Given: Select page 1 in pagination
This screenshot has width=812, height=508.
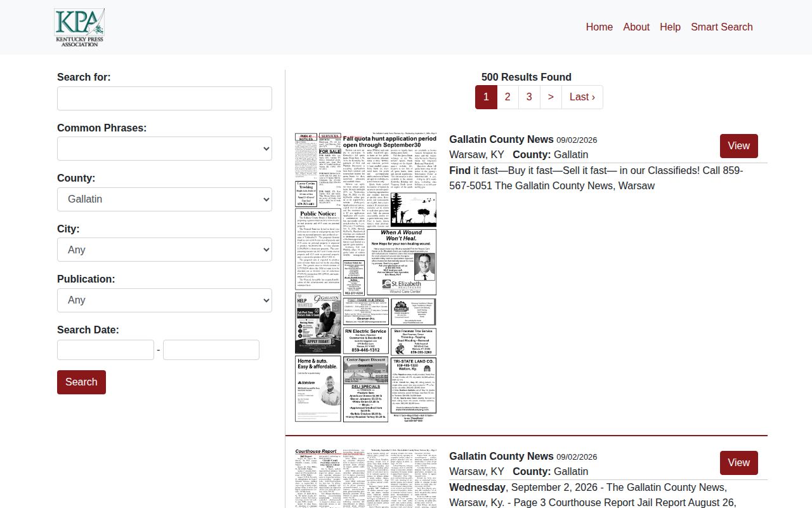Looking at the screenshot, I should [486, 97].
